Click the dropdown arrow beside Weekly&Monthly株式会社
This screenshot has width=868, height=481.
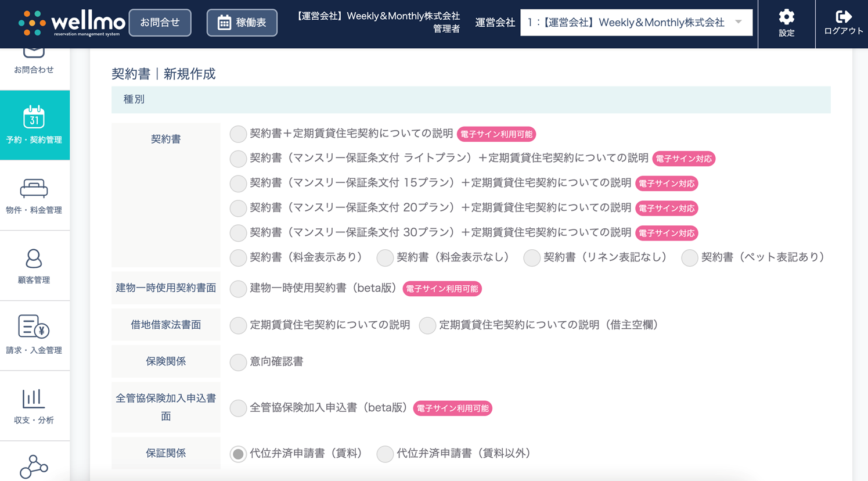(x=739, y=22)
